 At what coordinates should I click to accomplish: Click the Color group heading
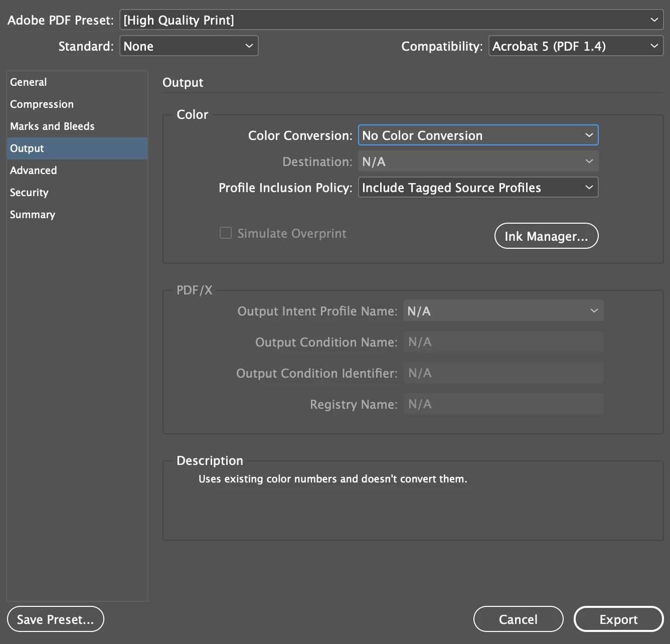[x=192, y=114]
